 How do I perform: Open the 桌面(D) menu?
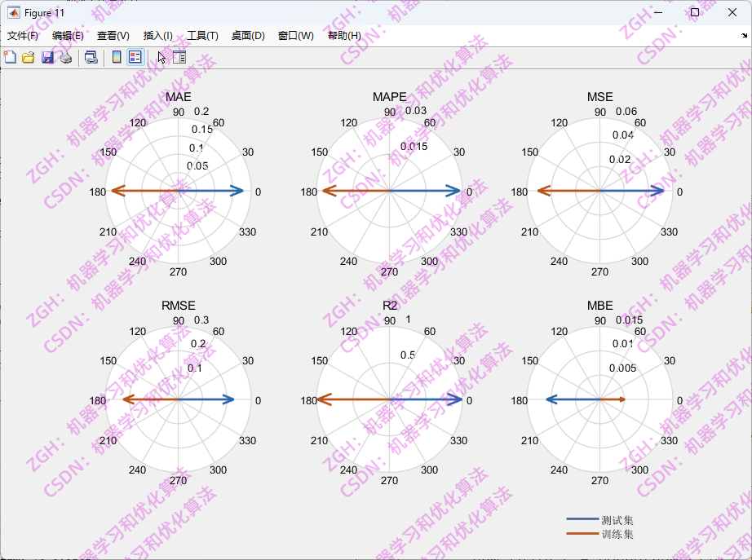tap(248, 36)
